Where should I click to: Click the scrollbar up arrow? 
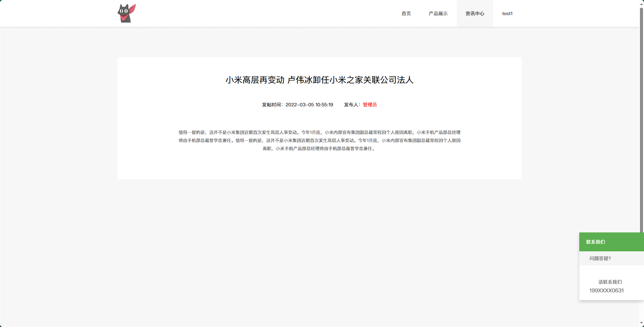tap(642, 4)
